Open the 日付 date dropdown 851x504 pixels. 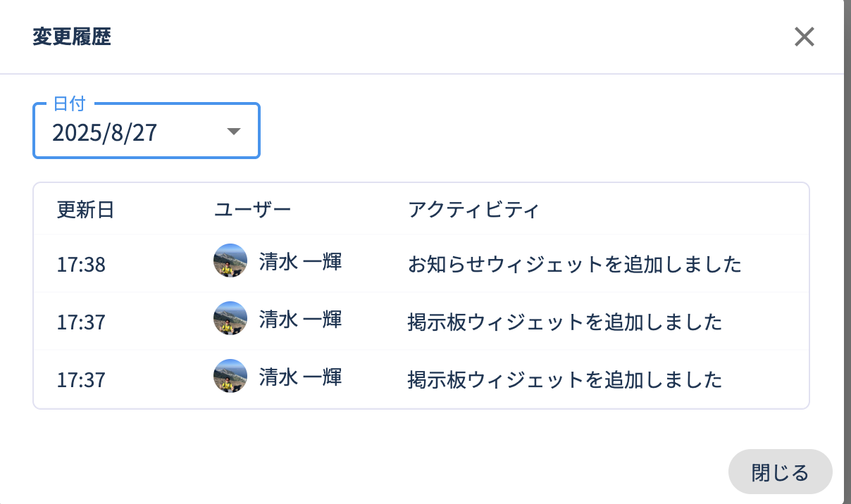coord(146,132)
